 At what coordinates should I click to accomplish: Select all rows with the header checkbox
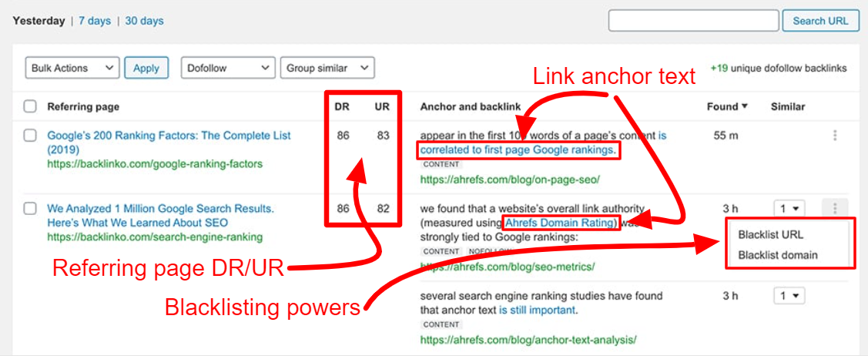coord(30,106)
